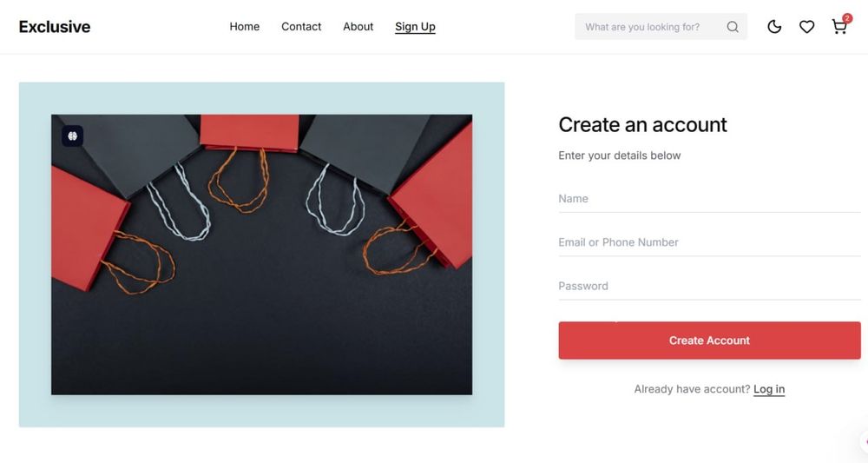Go to the Home page
This screenshot has height=463, width=868.
pos(244,27)
